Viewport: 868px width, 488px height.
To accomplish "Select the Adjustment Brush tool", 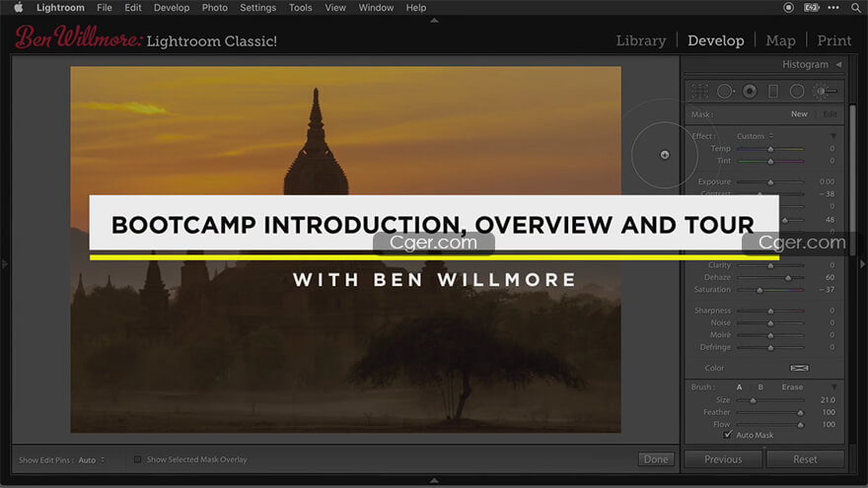I will coord(825,92).
